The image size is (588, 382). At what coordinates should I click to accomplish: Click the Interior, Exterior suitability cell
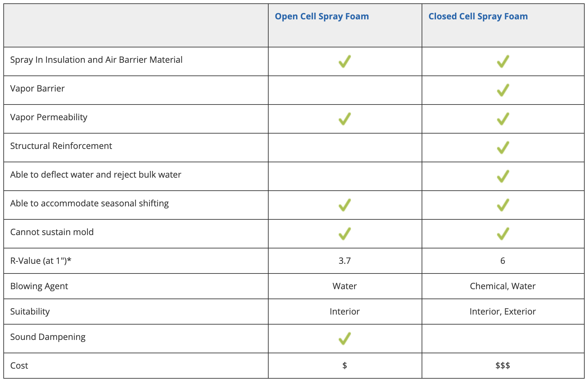(502, 312)
